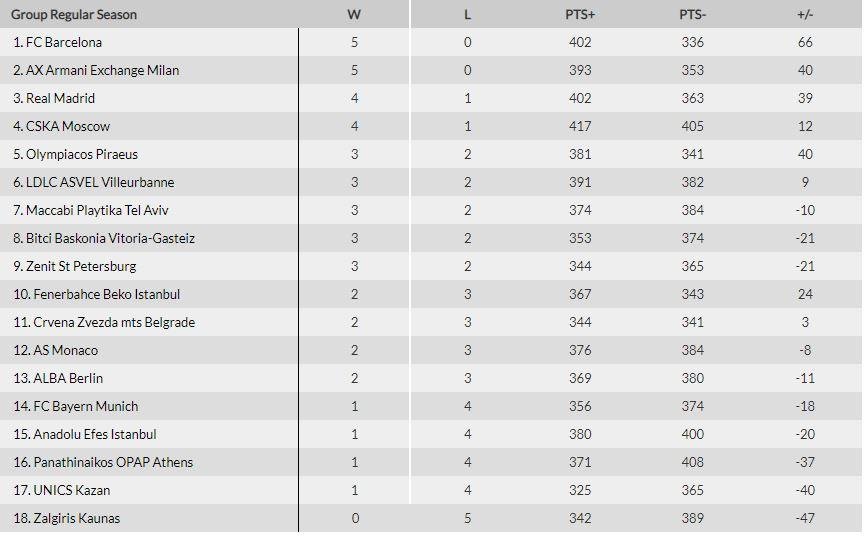Open AX Armani Exchange Milan team link
The height and width of the screenshot is (536, 864).
tap(102, 71)
